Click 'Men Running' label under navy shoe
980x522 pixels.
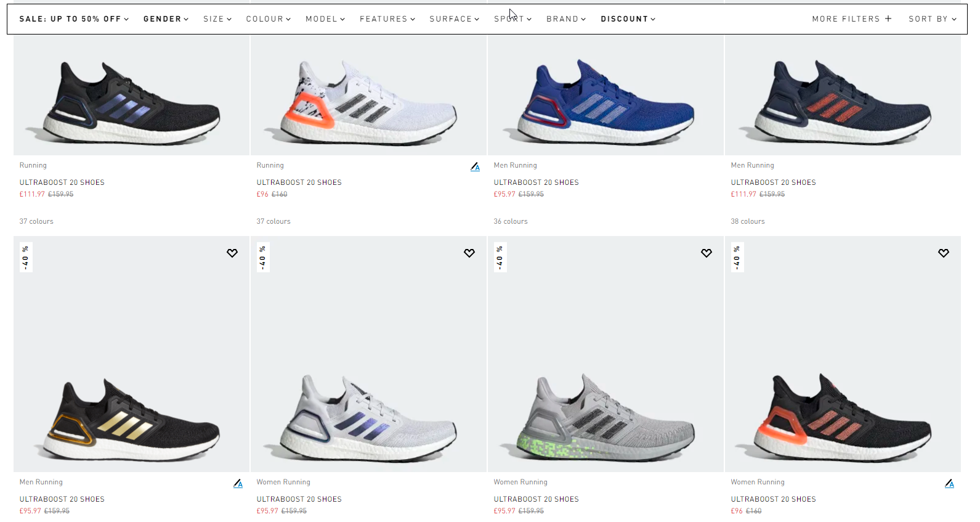753,165
